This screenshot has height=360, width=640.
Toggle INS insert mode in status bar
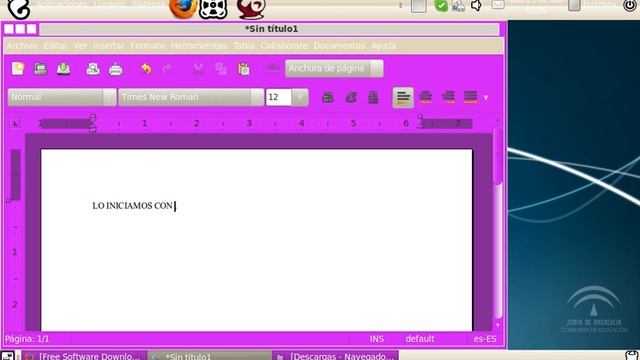point(376,339)
